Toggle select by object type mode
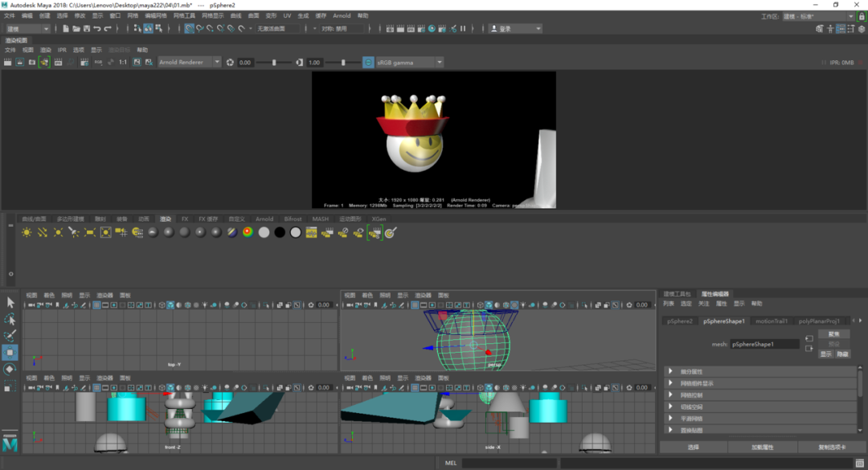The width and height of the screenshot is (868, 470). click(149, 28)
